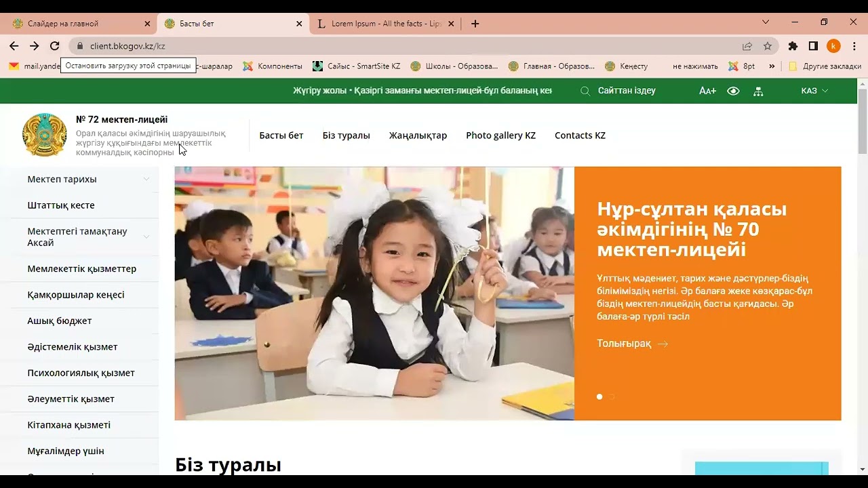The image size is (868, 488).
Task: Open the Компоненты bookmark
Action: pyautogui.click(x=273, y=66)
